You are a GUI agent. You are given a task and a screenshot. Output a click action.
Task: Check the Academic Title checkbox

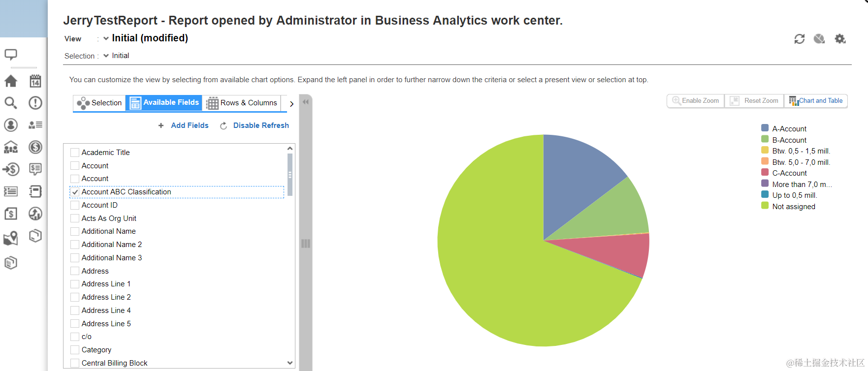tap(75, 153)
